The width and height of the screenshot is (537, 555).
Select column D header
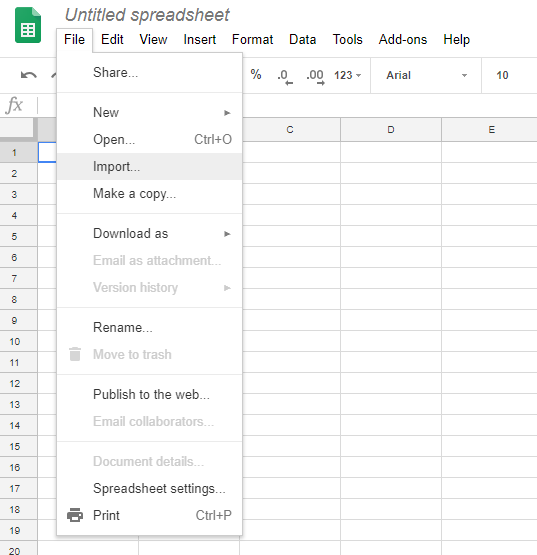click(391, 130)
